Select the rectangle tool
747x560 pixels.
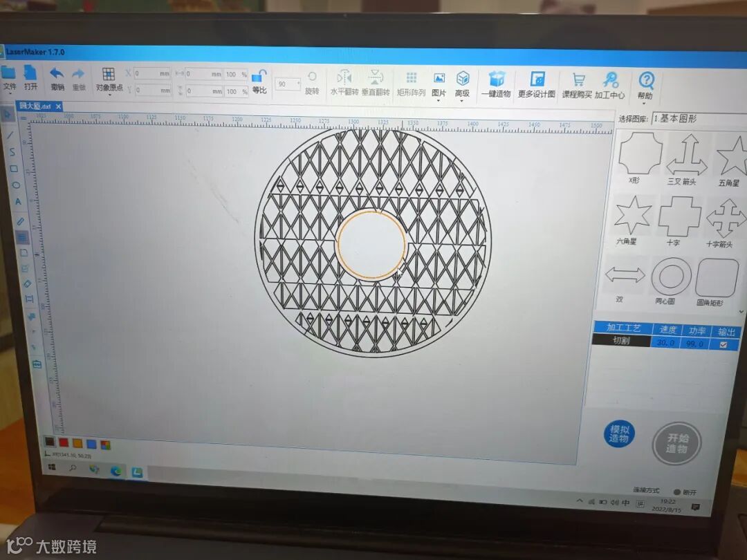pyautogui.click(x=14, y=169)
